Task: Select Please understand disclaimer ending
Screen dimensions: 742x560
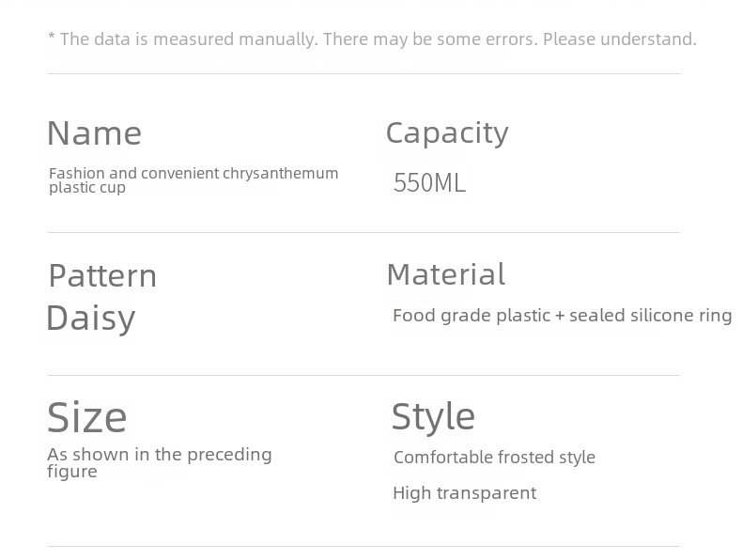Action: pos(620,39)
